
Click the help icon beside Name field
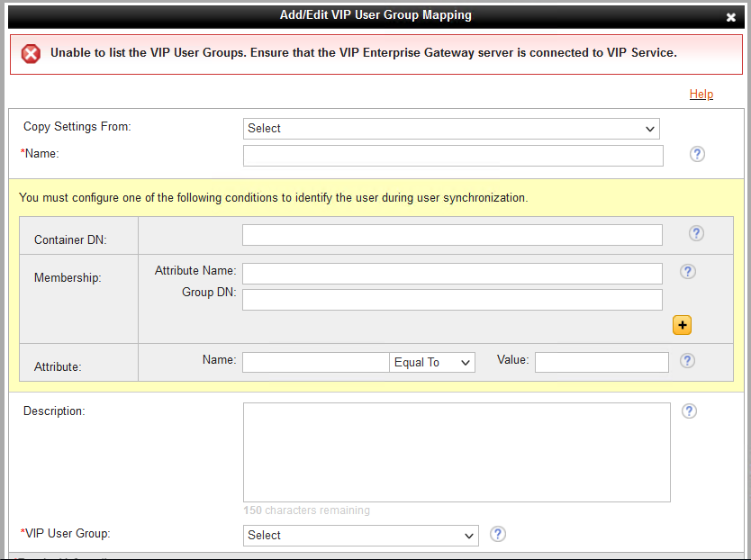697,154
